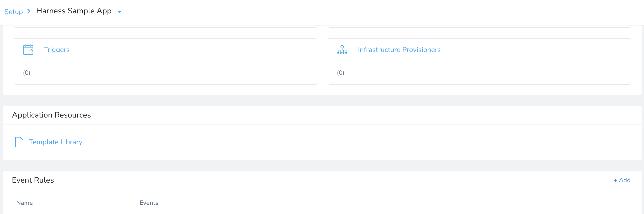Click the Name column header
This screenshot has width=644, height=214.
pos(24,203)
